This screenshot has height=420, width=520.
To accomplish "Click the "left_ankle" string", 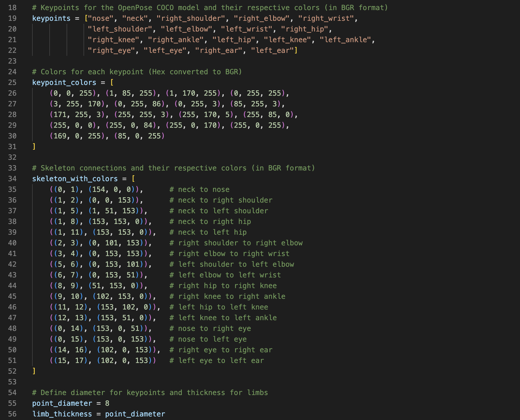I will [345, 40].
